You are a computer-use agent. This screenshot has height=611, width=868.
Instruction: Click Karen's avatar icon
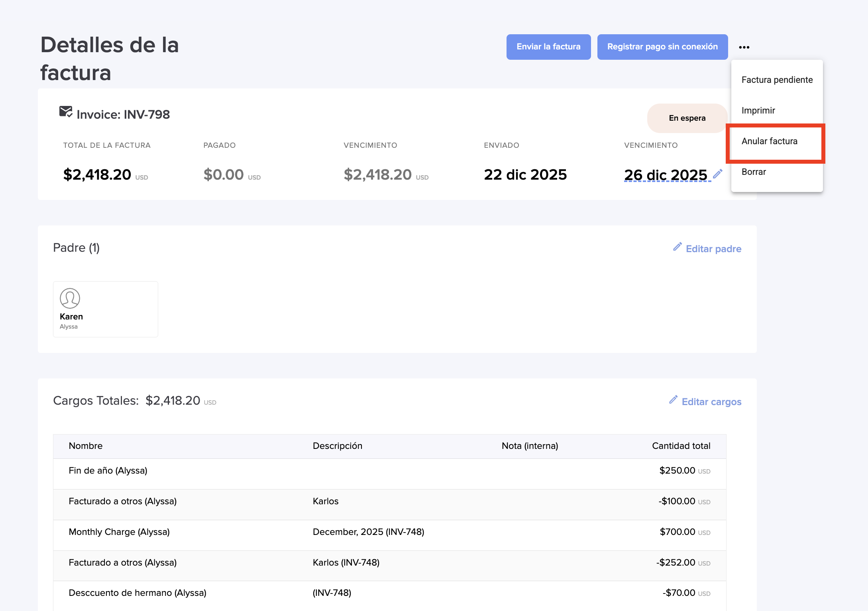tap(70, 298)
